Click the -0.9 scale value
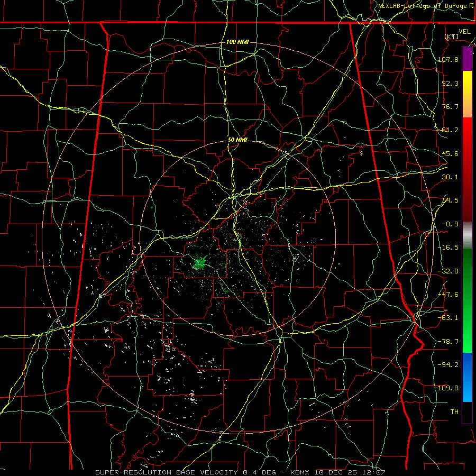476x476 pixels. tap(450, 224)
